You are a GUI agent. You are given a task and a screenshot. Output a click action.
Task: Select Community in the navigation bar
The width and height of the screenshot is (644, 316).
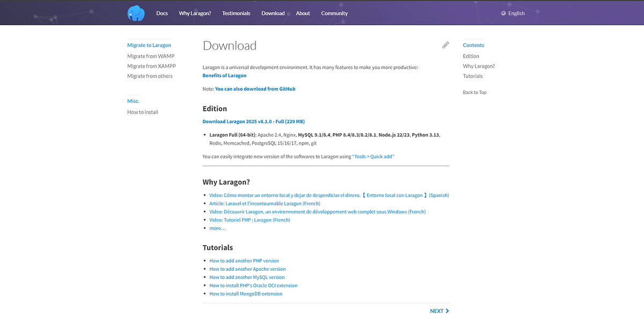click(334, 13)
